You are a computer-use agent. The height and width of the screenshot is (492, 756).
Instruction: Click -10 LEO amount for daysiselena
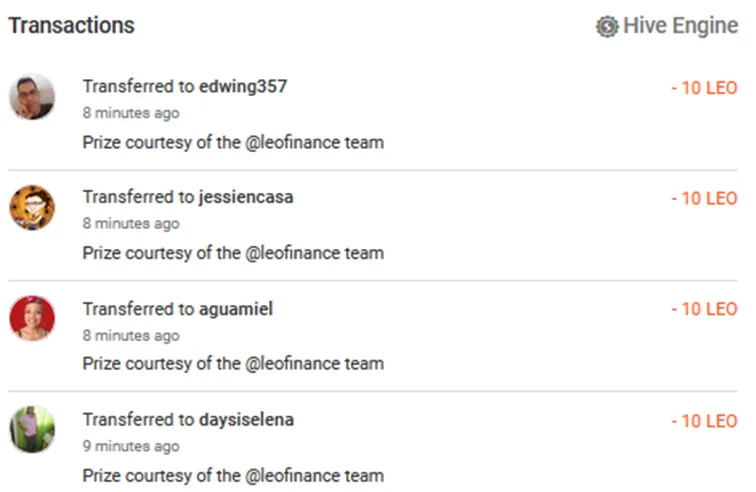tap(704, 421)
